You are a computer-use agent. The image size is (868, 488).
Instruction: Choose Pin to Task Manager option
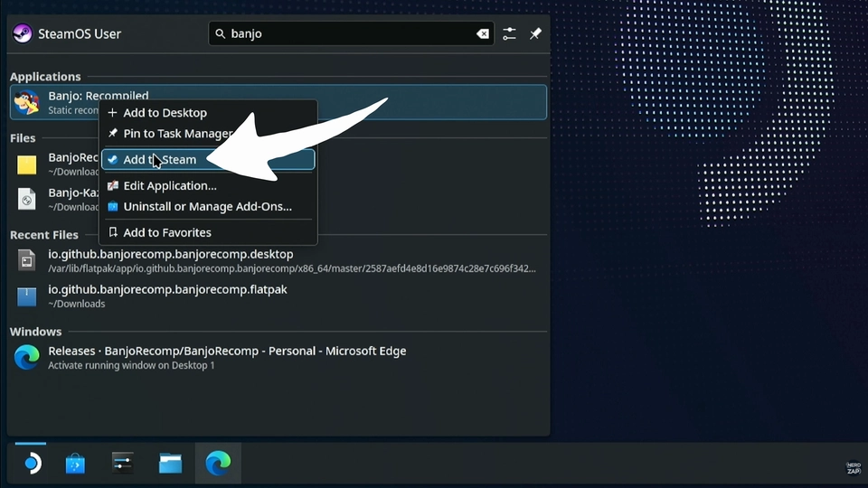tap(176, 134)
